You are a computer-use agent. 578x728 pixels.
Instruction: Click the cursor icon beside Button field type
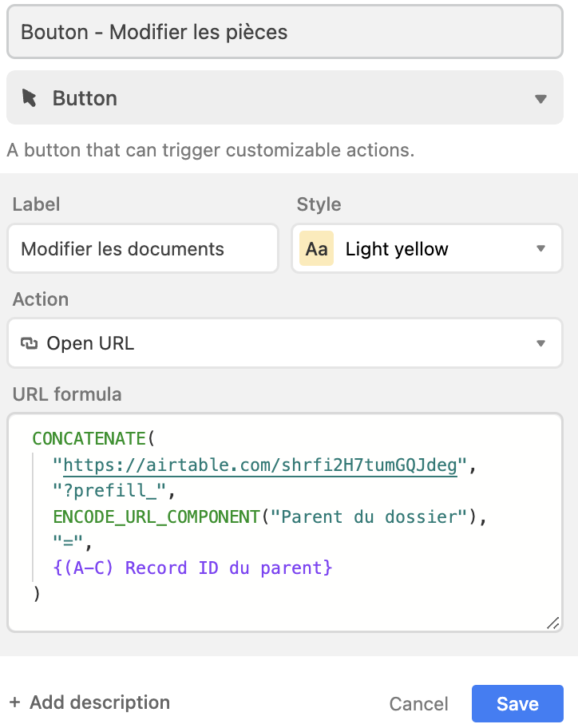coord(29,98)
